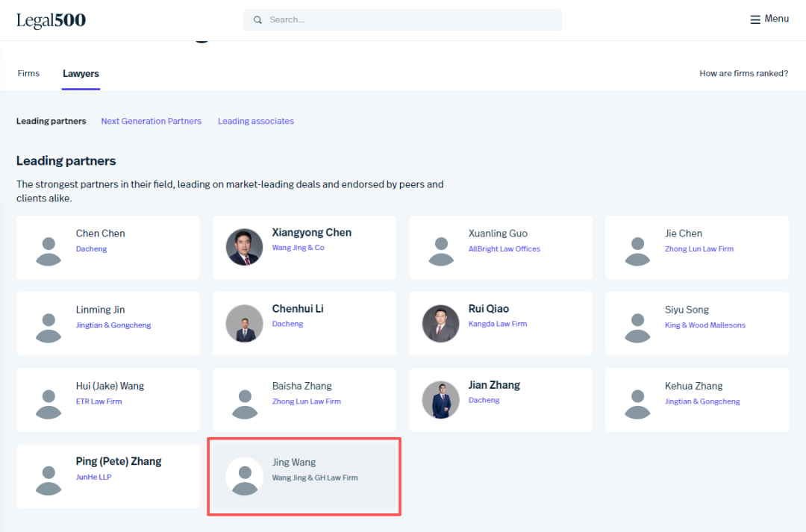This screenshot has height=532, width=806.
Task: Open Jie Chen's Zhong Lun Law Firm link
Action: point(699,248)
